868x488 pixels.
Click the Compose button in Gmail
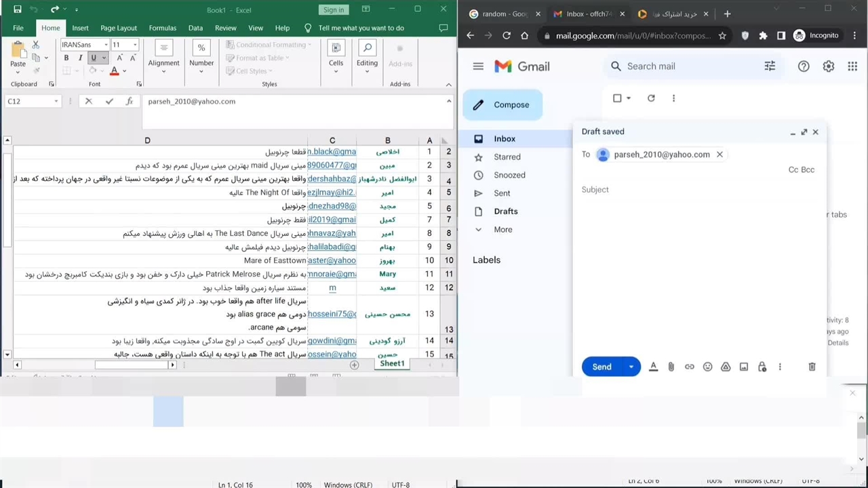click(502, 105)
